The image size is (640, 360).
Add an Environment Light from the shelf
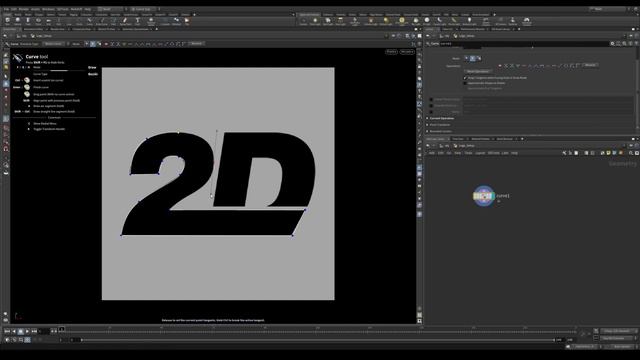pos(402,21)
